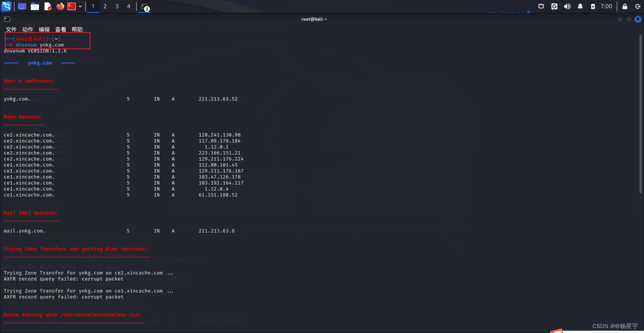Click the IP address 1.12.0.1
The width and height of the screenshot is (644, 333).
tap(217, 147)
